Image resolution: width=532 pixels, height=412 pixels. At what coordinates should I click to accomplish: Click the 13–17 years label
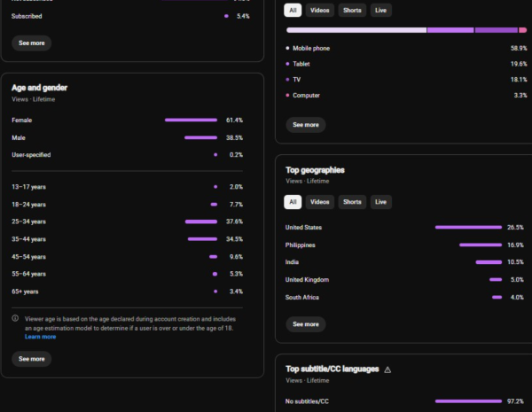[x=29, y=187]
